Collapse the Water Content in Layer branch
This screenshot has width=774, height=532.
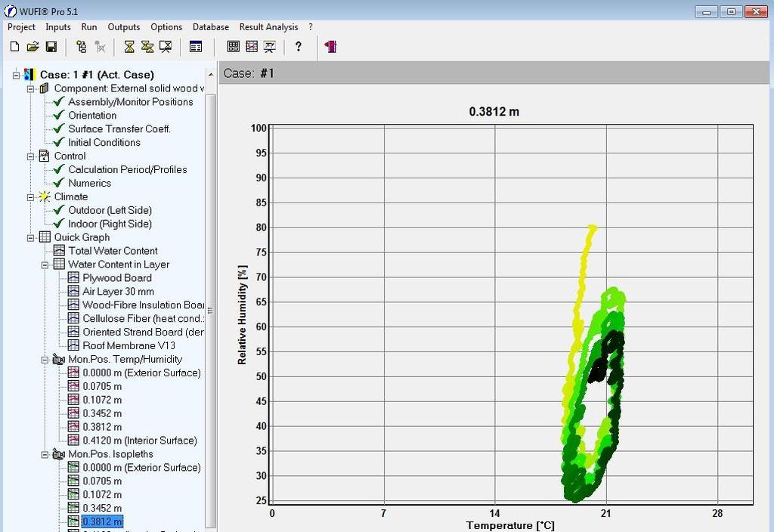(x=45, y=264)
